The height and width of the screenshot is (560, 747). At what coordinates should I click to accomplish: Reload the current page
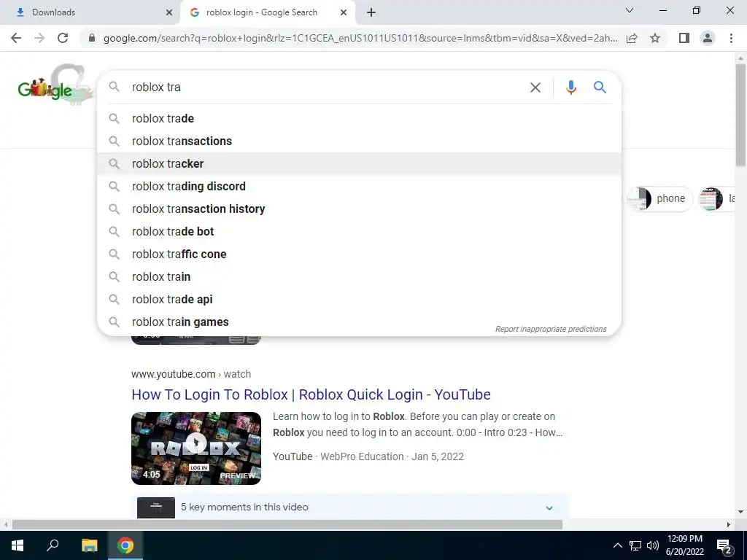(63, 38)
